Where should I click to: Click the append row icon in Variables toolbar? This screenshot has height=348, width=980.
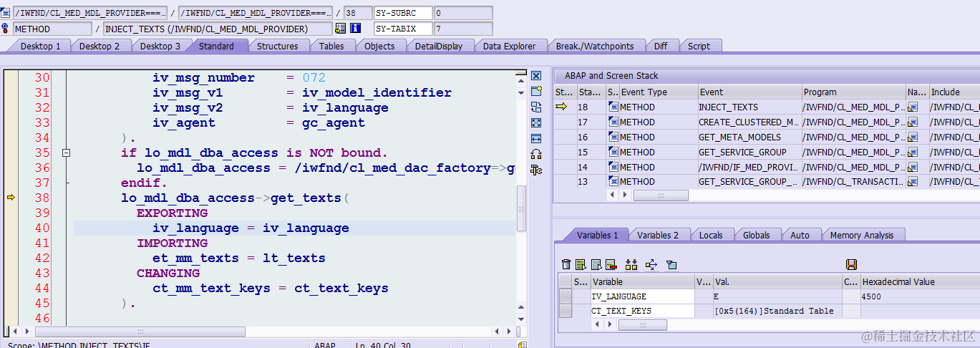pos(596,265)
